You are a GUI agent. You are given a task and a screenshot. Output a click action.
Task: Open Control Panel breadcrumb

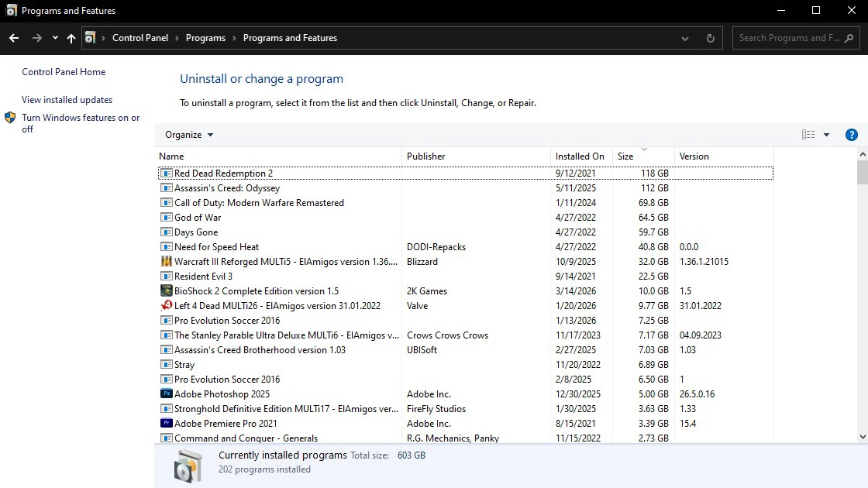pos(140,38)
